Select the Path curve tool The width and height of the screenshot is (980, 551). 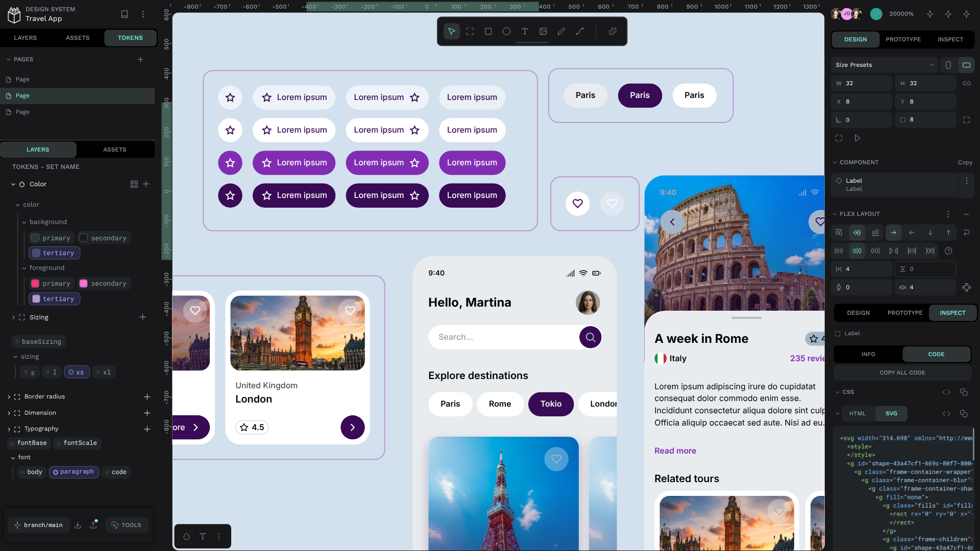[580, 32]
